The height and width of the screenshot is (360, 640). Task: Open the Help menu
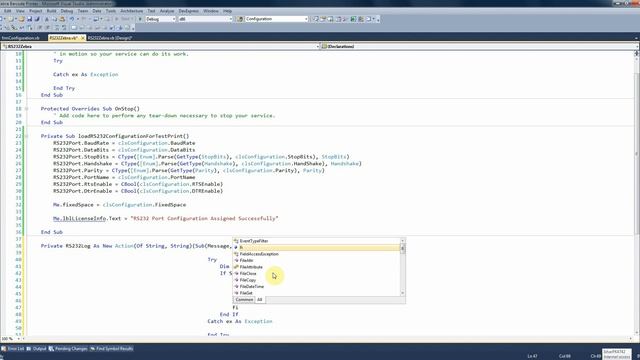tap(227, 11)
